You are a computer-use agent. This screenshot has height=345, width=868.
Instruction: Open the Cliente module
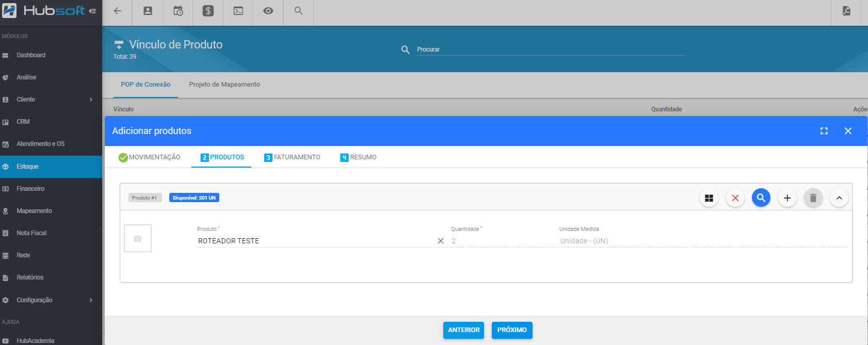pos(51,100)
